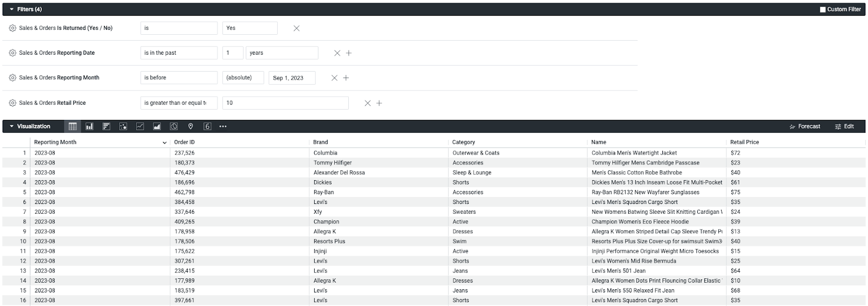
Task: Open the '(absolute)' date type dropdown
Action: point(243,78)
